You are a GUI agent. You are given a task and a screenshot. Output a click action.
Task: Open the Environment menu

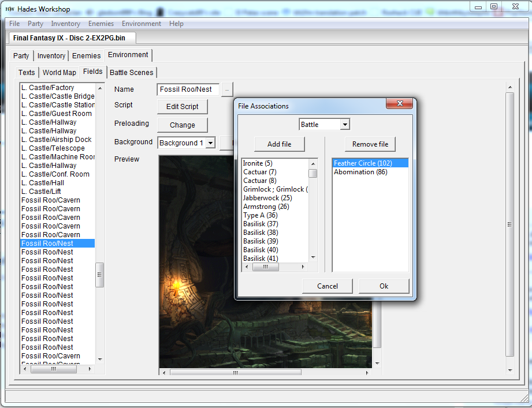click(141, 24)
